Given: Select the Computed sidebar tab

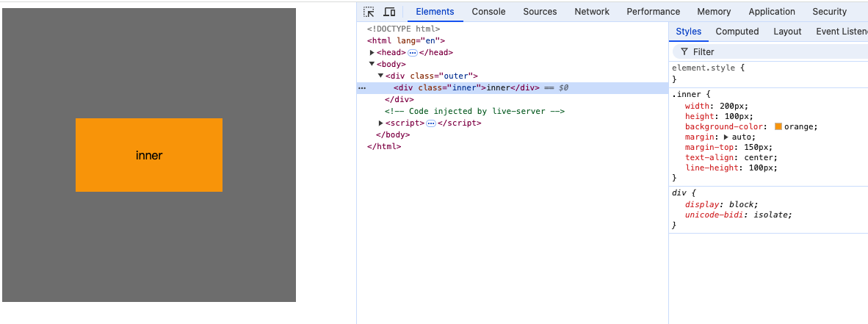Looking at the screenshot, I should tap(737, 32).
